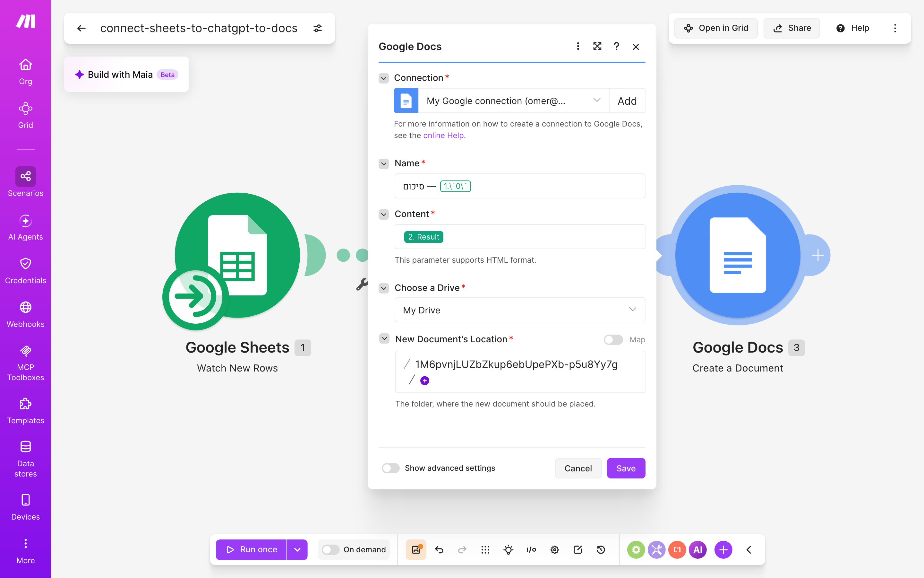This screenshot has width=924, height=578.
Task: Go to AI Agents section
Action: [26, 227]
